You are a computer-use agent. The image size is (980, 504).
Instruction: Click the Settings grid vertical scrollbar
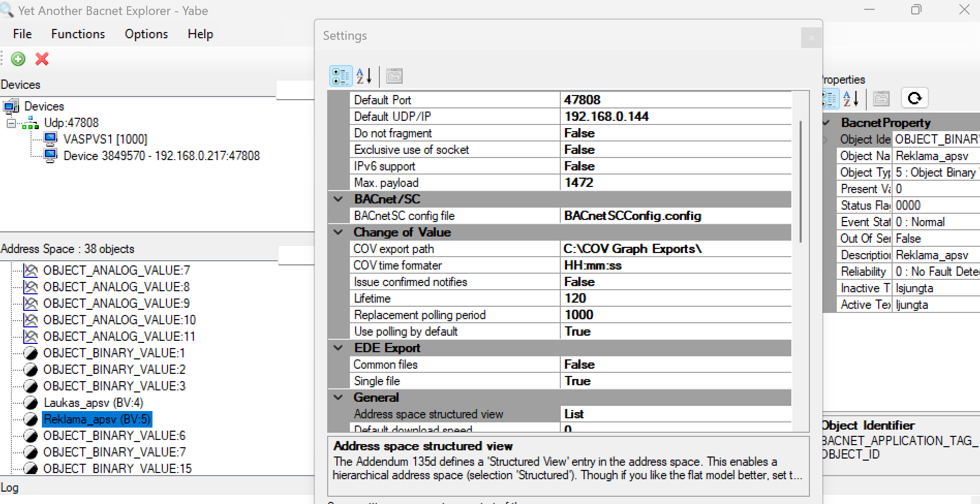[x=801, y=181]
